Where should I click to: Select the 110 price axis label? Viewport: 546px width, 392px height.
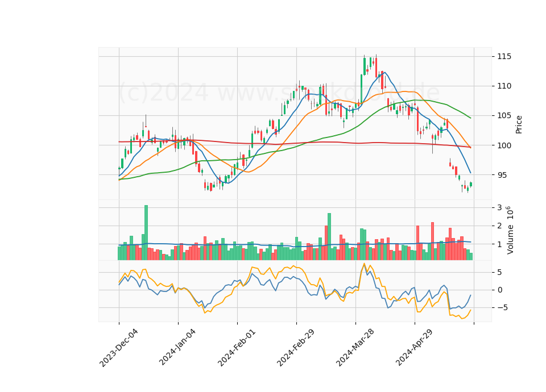(504, 86)
